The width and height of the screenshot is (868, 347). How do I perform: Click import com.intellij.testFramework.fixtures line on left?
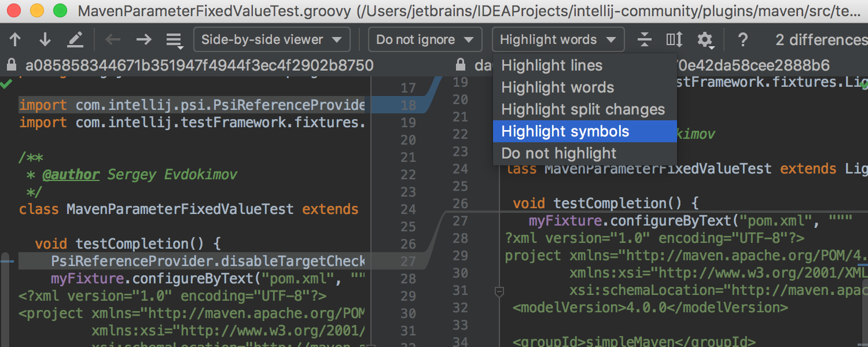192,123
